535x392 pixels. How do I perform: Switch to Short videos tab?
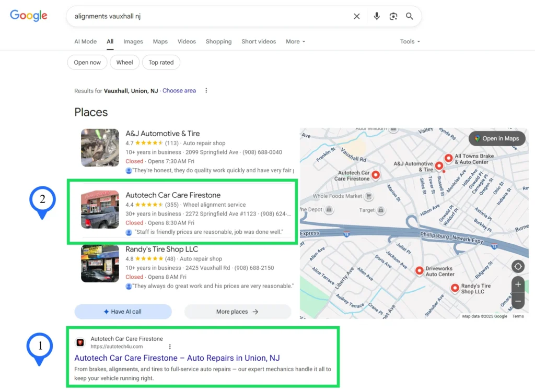259,42
